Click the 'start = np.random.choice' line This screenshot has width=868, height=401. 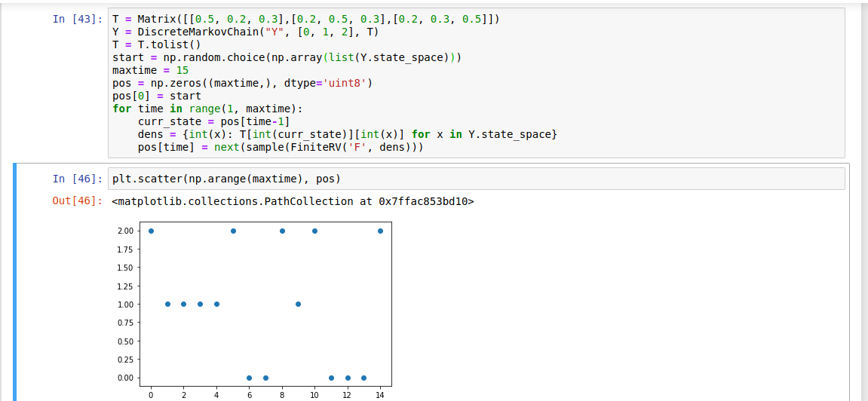pos(287,57)
